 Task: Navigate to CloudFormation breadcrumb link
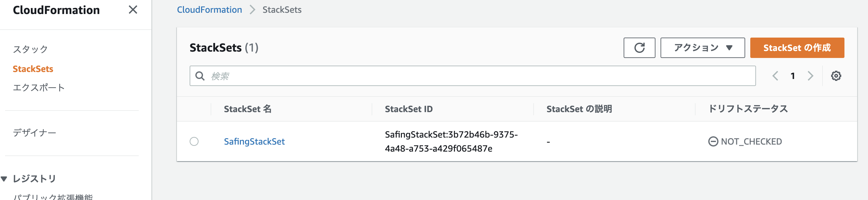pos(210,10)
